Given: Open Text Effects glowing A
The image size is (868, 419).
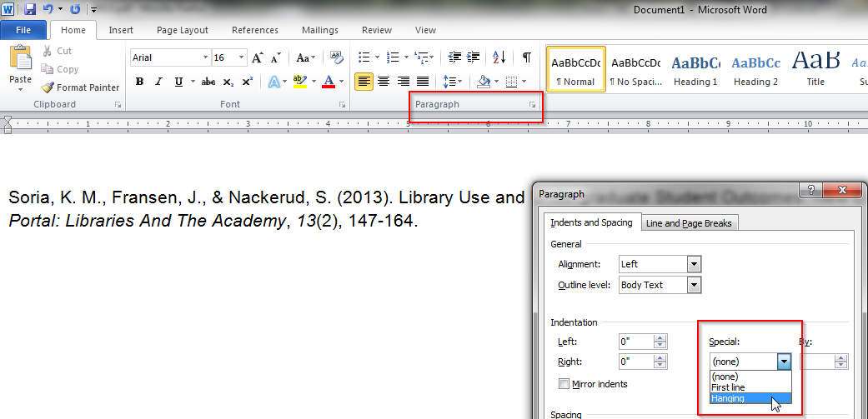Looking at the screenshot, I should tap(274, 82).
